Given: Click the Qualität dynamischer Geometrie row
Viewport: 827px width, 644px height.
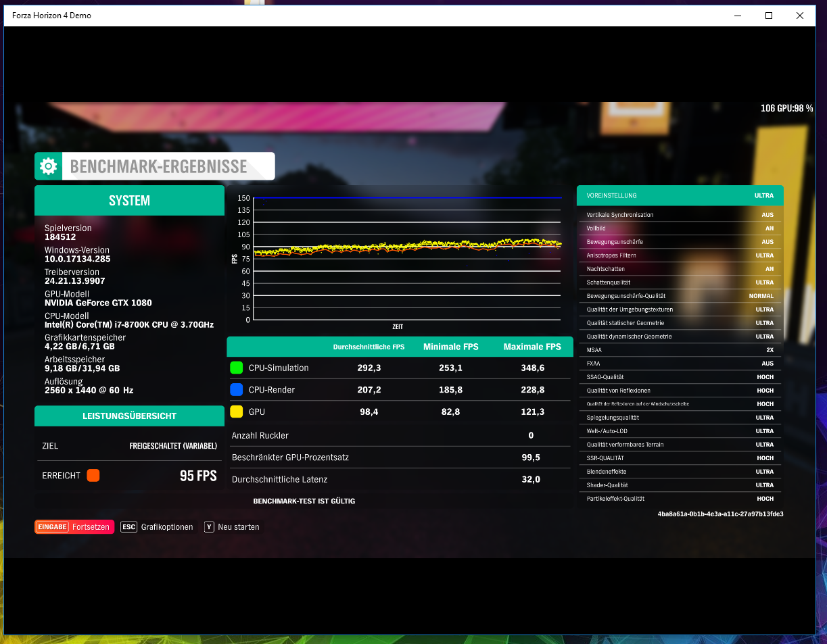Looking at the screenshot, I should tap(680, 337).
